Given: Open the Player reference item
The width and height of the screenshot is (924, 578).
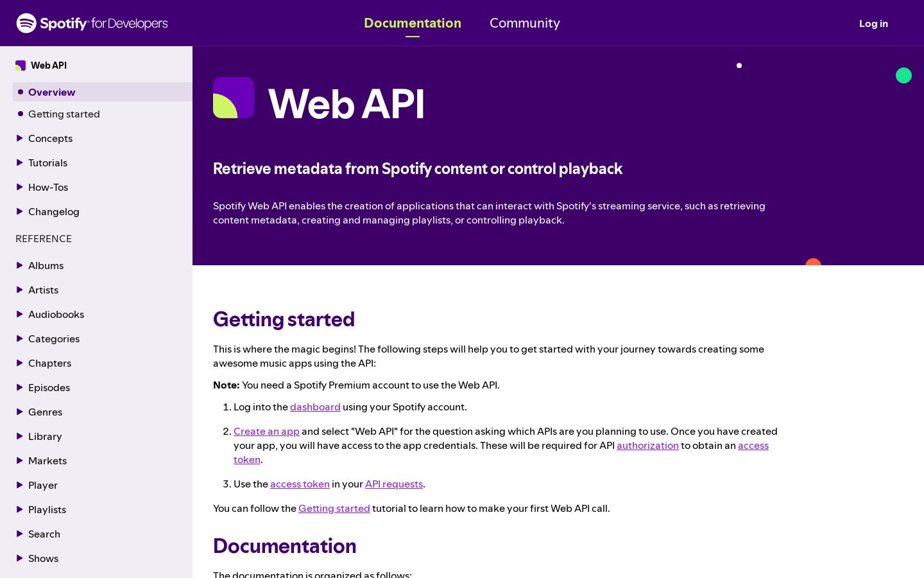Looking at the screenshot, I should [x=43, y=485].
